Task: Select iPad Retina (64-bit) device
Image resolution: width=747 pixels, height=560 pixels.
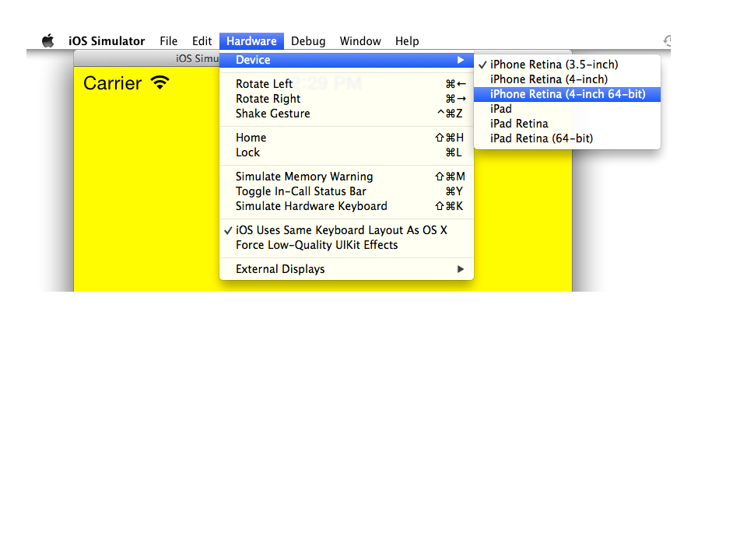Action: click(541, 138)
